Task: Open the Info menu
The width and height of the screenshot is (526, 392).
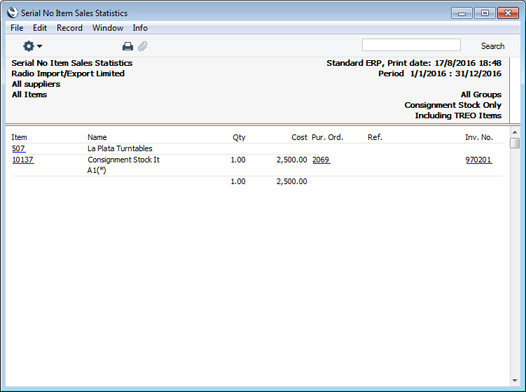Action: (x=140, y=28)
